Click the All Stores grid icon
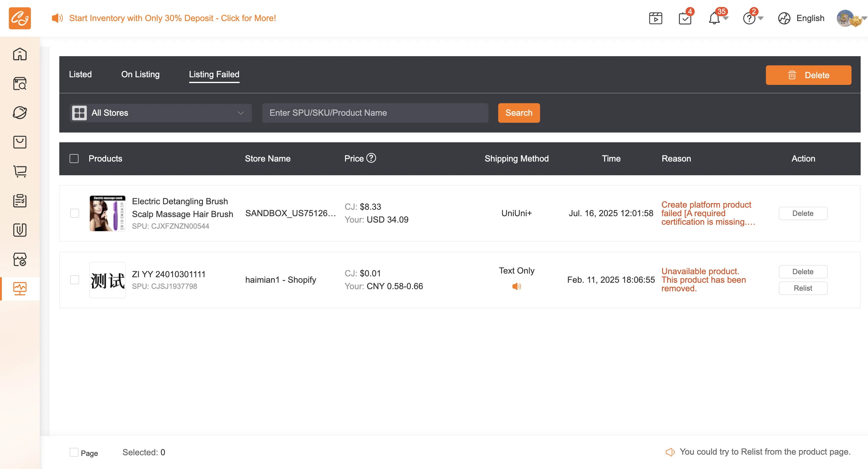868x469 pixels. tap(79, 113)
